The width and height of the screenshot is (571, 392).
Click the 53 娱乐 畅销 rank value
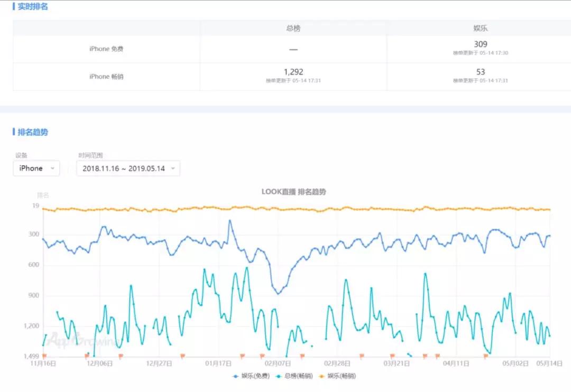(x=480, y=72)
